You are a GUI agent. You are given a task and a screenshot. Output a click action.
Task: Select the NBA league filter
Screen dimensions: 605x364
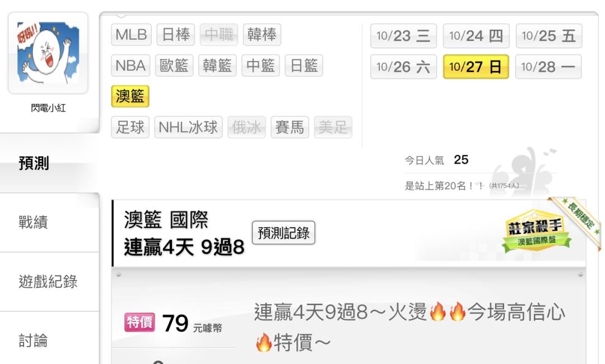[x=131, y=66]
